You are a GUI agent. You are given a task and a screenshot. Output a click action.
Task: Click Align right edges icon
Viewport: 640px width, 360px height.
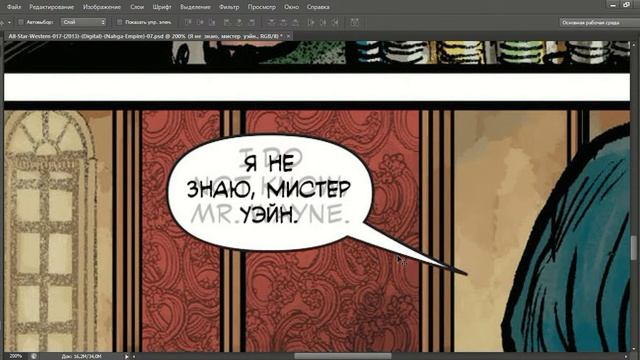pyautogui.click(x=251, y=22)
